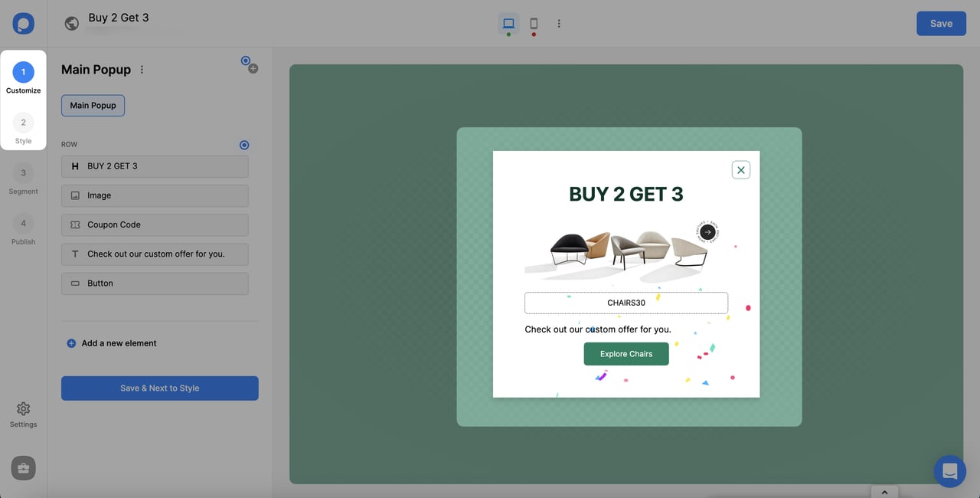Switch to mobile preview mode

[x=534, y=24]
